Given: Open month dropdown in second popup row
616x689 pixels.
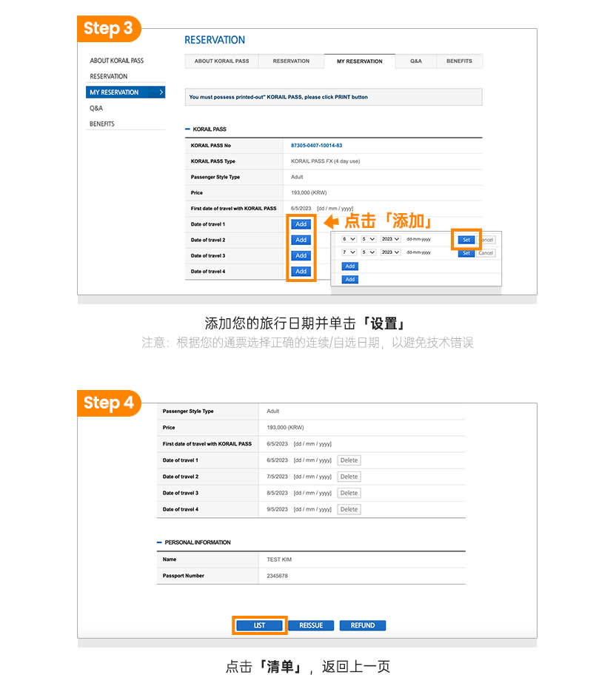Looking at the screenshot, I should (368, 252).
